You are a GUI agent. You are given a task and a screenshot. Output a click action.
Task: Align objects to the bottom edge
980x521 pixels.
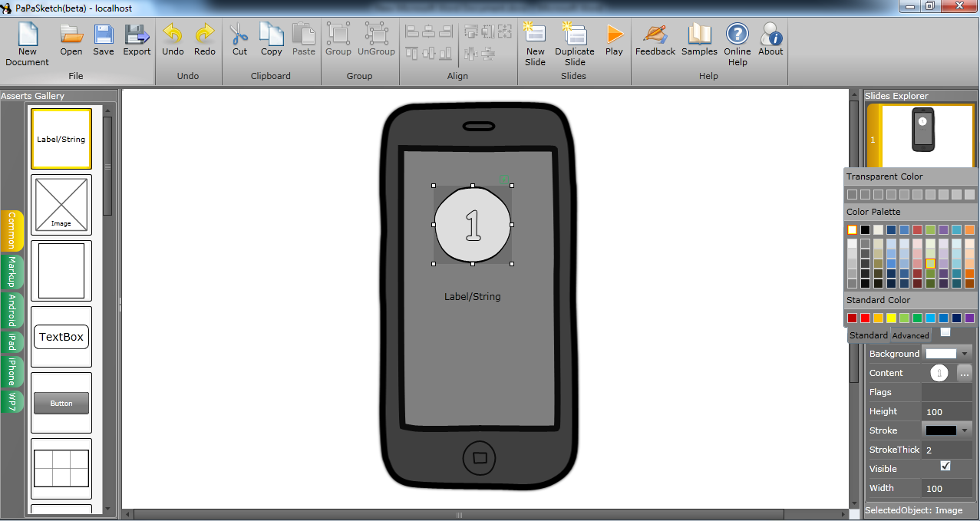pos(447,53)
